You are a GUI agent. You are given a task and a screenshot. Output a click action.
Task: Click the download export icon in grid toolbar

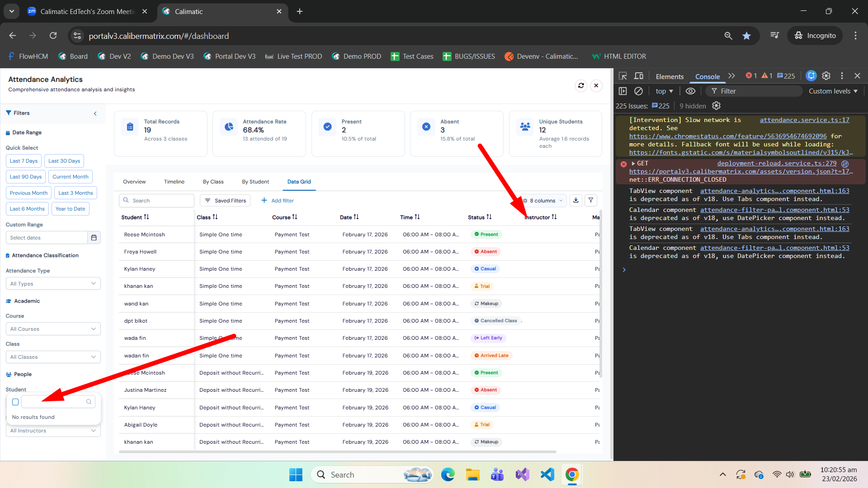point(576,200)
